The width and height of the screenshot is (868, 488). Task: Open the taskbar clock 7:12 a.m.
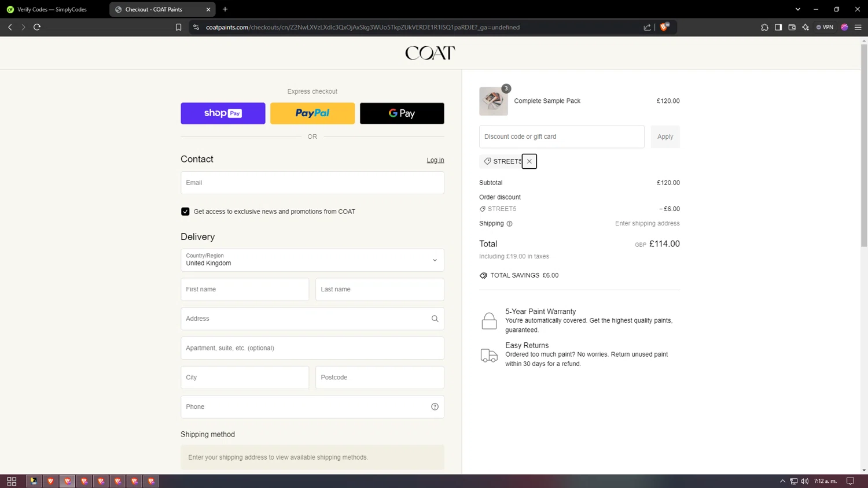[825, 481]
